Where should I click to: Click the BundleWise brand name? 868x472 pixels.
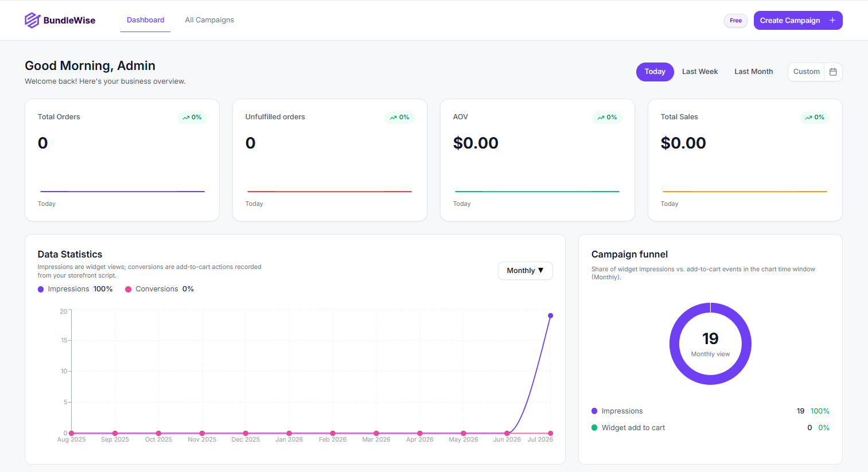coord(69,21)
